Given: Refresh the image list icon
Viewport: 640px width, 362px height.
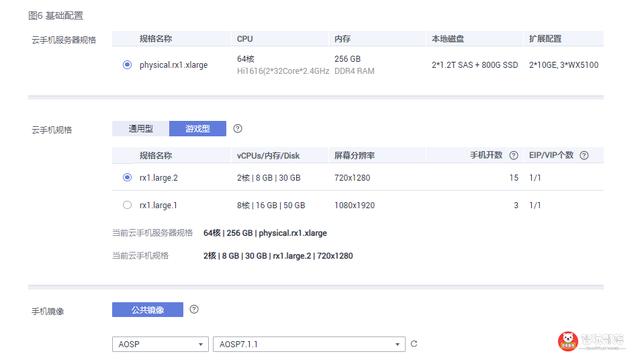Looking at the screenshot, I should 414,344.
